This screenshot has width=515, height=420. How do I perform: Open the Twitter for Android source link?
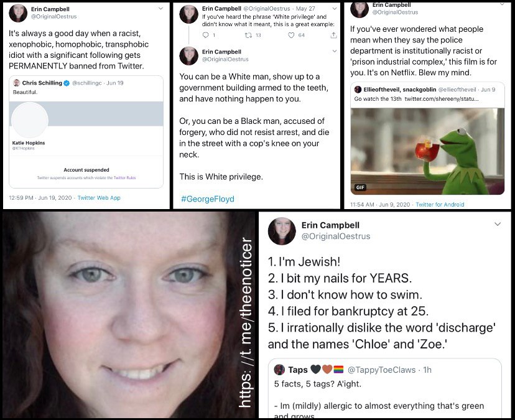point(440,205)
